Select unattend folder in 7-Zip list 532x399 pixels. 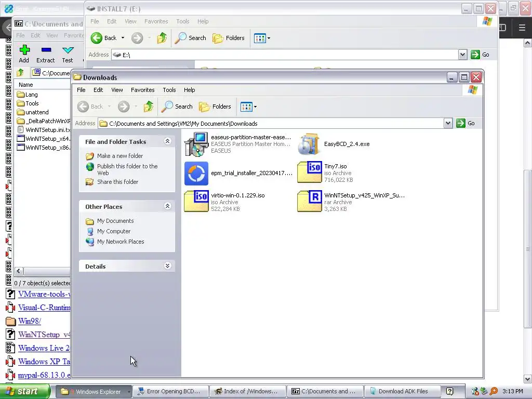33,112
